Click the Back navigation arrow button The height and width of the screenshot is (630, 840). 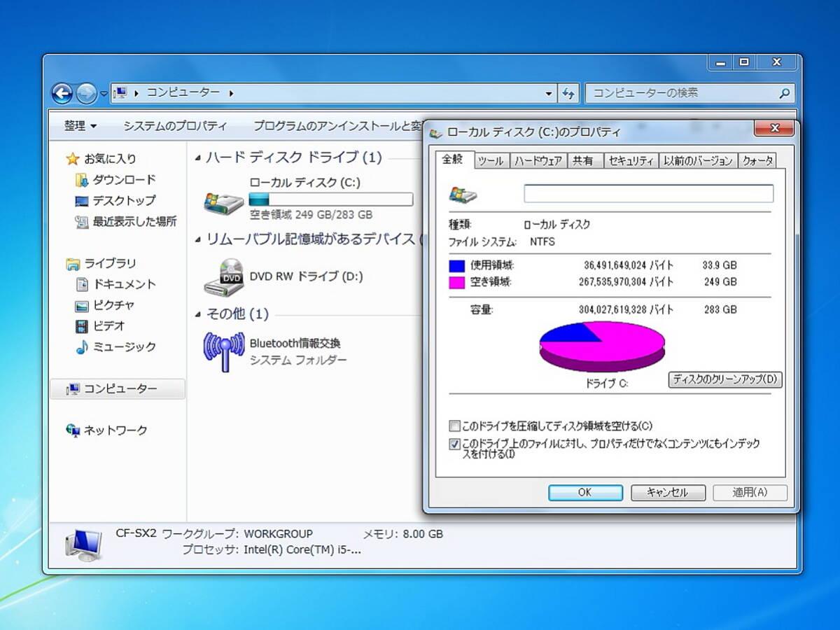coord(62,92)
